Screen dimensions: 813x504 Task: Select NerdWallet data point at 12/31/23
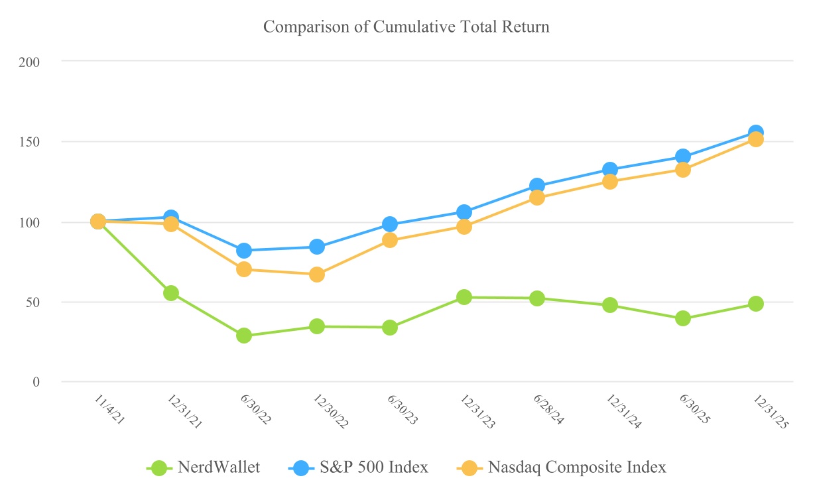click(x=464, y=297)
